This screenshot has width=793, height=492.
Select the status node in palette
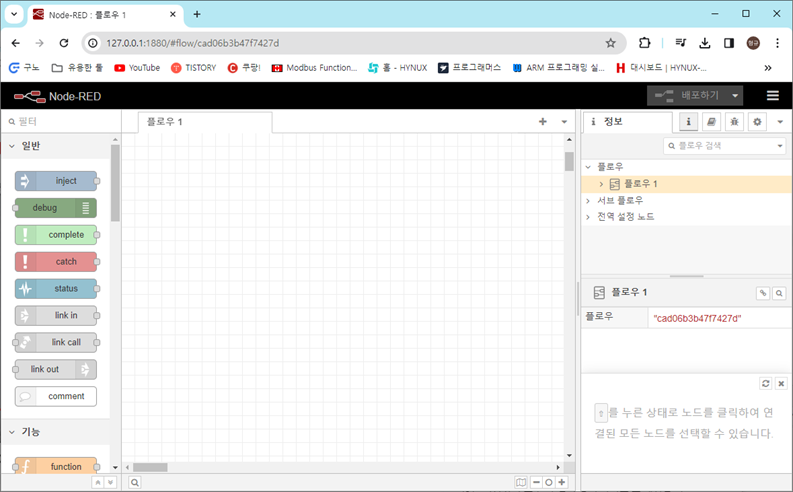pos(56,288)
